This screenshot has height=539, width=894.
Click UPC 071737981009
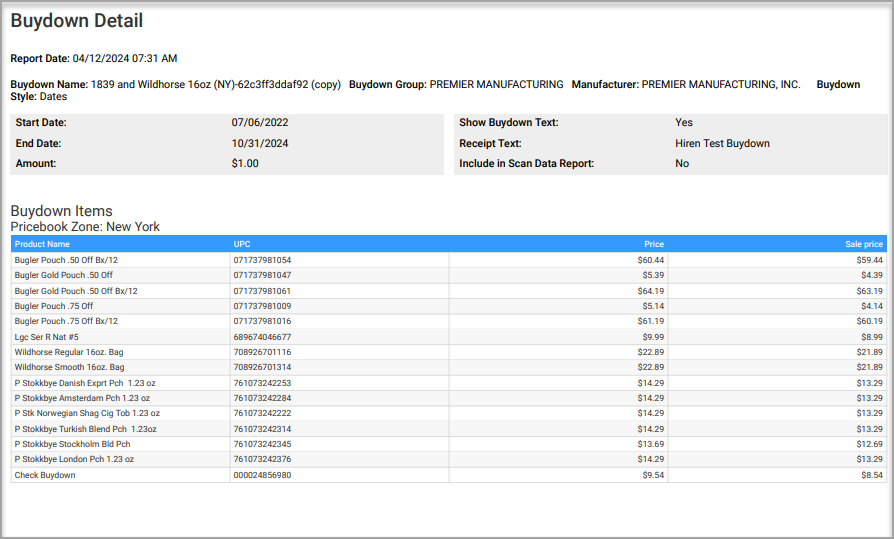tap(262, 306)
